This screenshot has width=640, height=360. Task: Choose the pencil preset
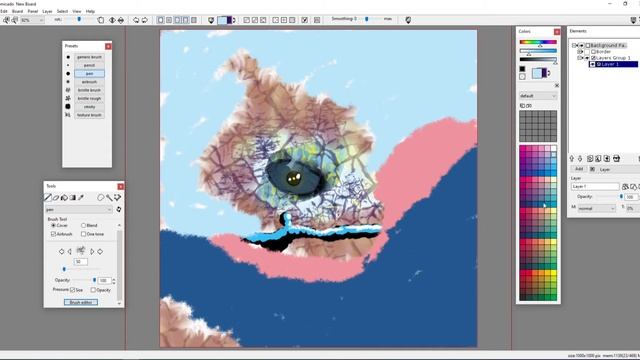pyautogui.click(x=89, y=65)
